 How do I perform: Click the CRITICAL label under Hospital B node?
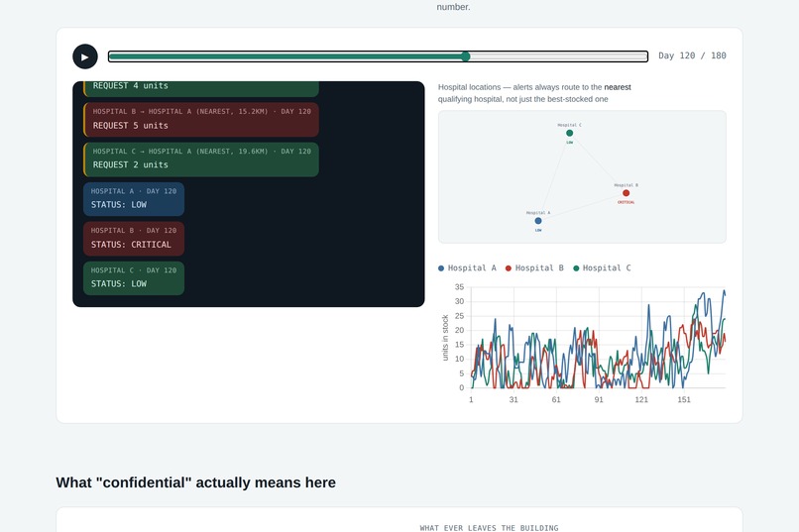pyautogui.click(x=626, y=202)
